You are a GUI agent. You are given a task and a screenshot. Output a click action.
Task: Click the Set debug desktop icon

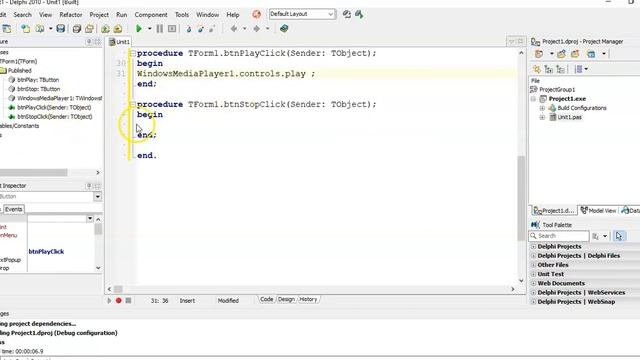pos(359,15)
